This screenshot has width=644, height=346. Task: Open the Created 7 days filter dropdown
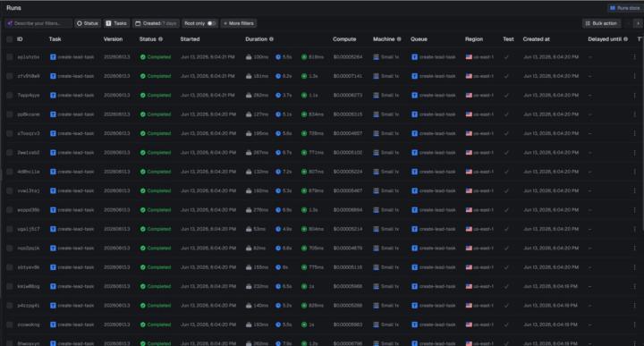pyautogui.click(x=156, y=23)
